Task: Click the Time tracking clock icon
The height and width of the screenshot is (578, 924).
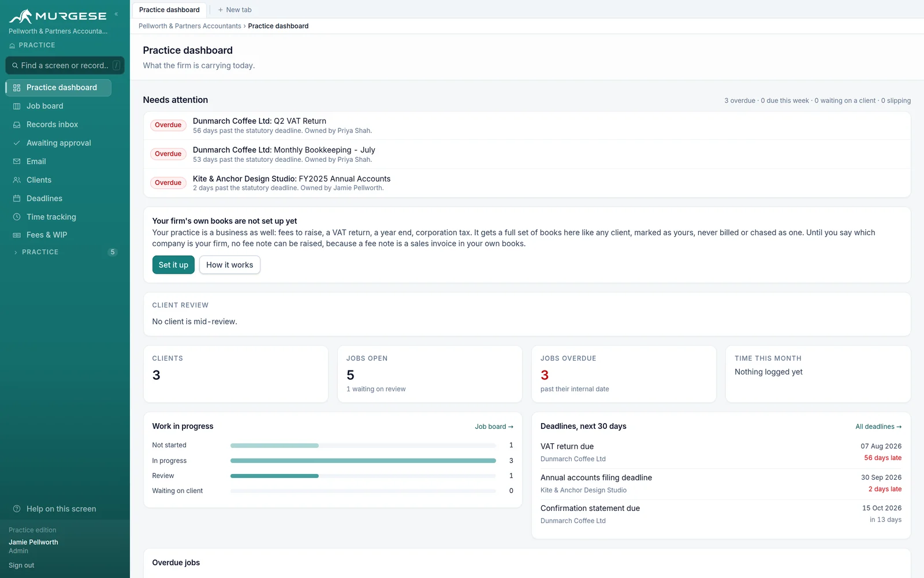Action: pos(17,217)
